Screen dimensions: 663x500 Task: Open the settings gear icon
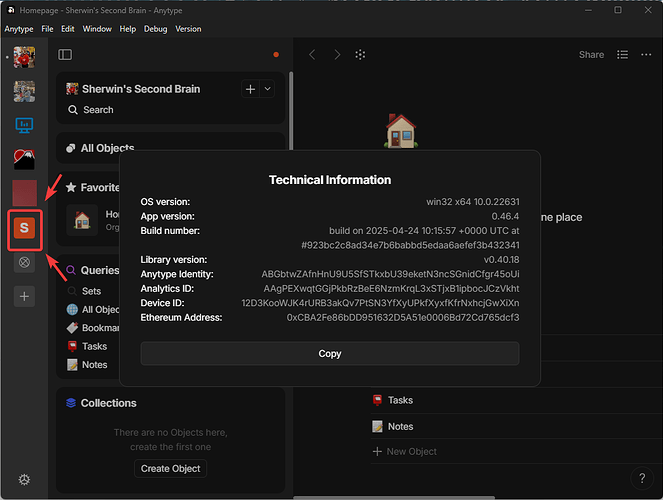point(24,479)
